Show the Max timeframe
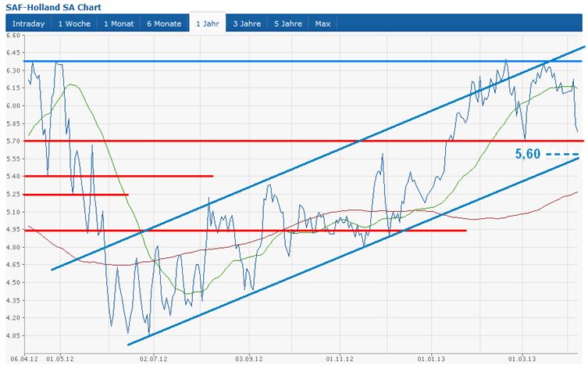Image resolution: width=588 pixels, height=369 pixels. (323, 23)
